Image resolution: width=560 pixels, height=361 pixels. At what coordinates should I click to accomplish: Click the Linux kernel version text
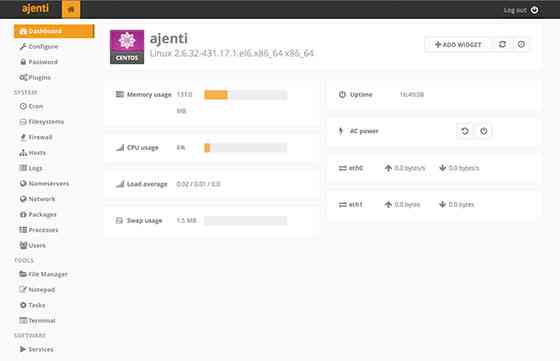point(232,53)
